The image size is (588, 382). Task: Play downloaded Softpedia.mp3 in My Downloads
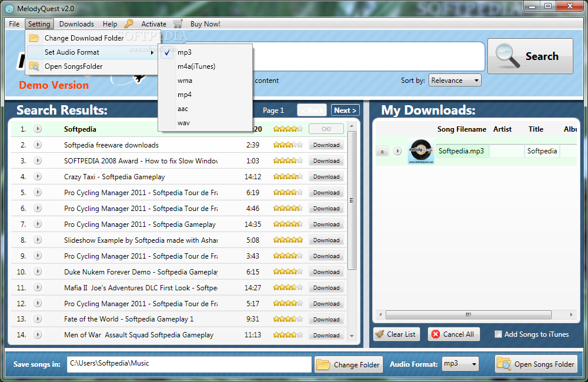click(x=397, y=151)
